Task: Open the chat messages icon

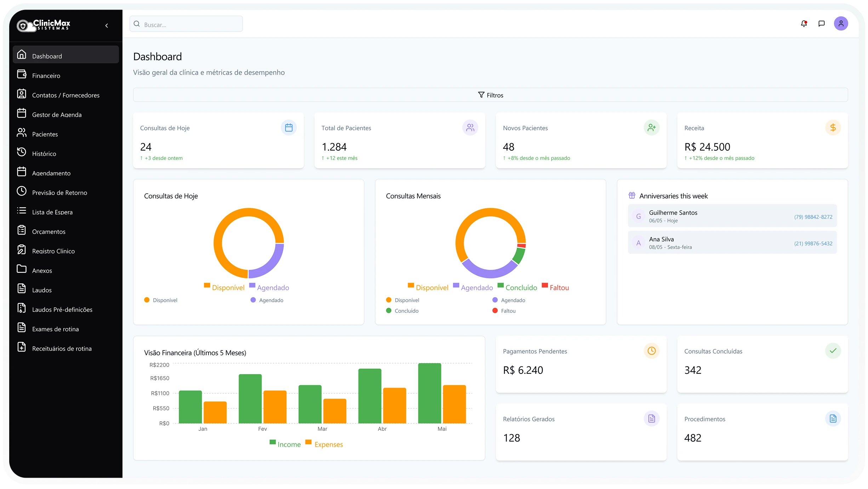Action: (x=822, y=24)
